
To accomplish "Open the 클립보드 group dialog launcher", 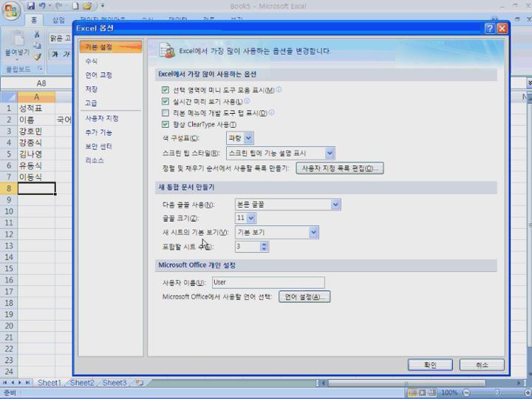I will click(x=40, y=69).
